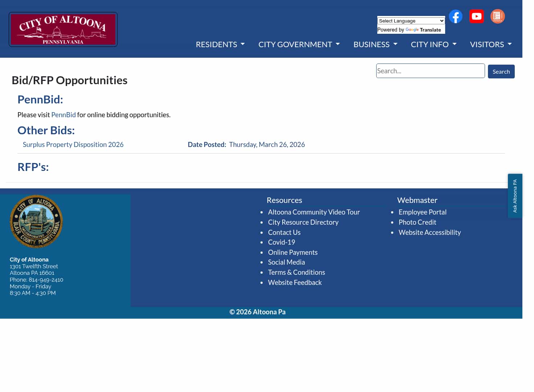Open the Ask Altoona PA side tab
Image resolution: width=534 pixels, height=392 pixels.
coord(515,196)
